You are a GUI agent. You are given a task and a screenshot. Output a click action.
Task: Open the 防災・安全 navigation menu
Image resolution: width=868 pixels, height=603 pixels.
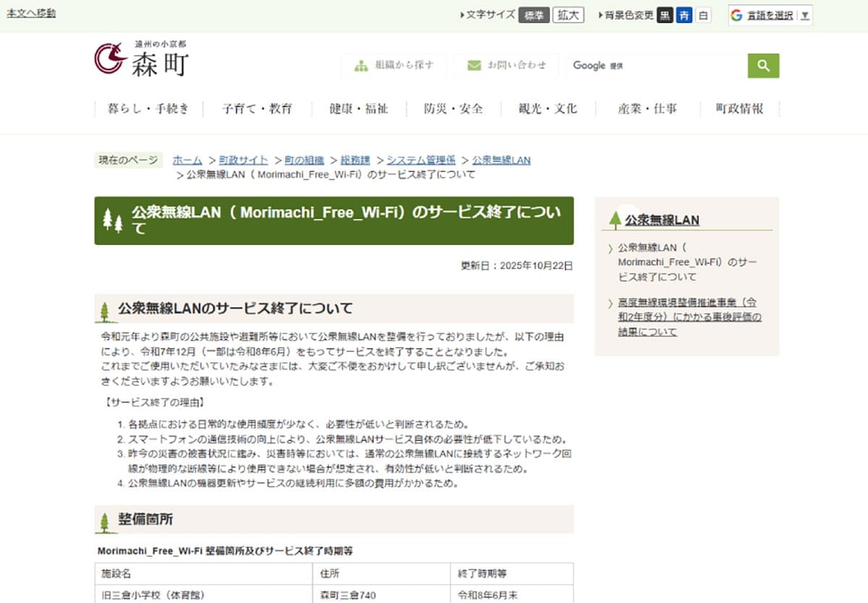[452, 108]
